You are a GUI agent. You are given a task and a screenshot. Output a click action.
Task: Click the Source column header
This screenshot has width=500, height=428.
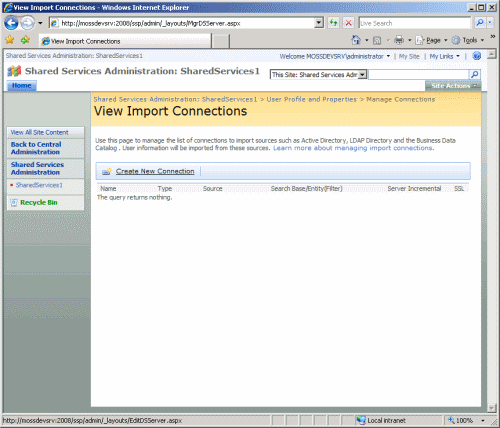pos(213,189)
